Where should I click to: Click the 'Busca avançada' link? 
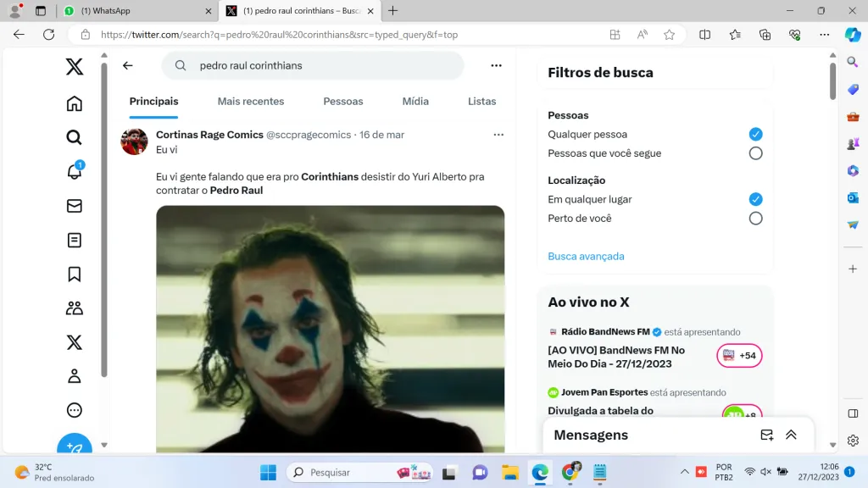click(586, 256)
